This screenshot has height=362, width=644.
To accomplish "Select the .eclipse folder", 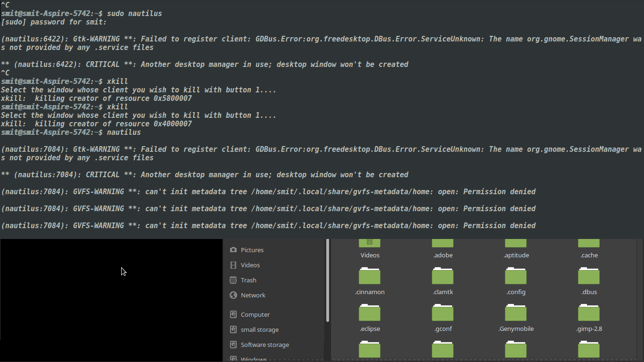I will [x=370, y=313].
